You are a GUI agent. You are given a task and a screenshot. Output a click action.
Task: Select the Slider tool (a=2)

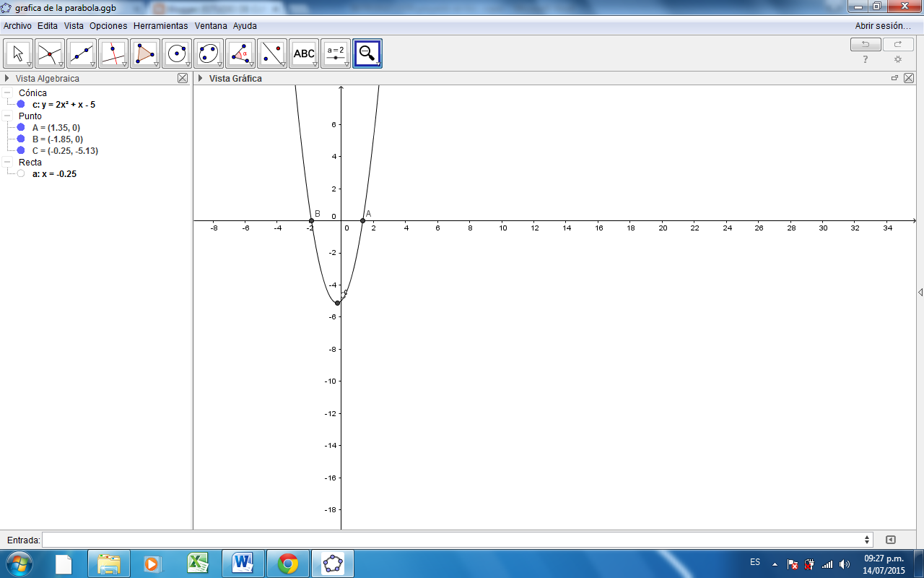click(x=334, y=53)
